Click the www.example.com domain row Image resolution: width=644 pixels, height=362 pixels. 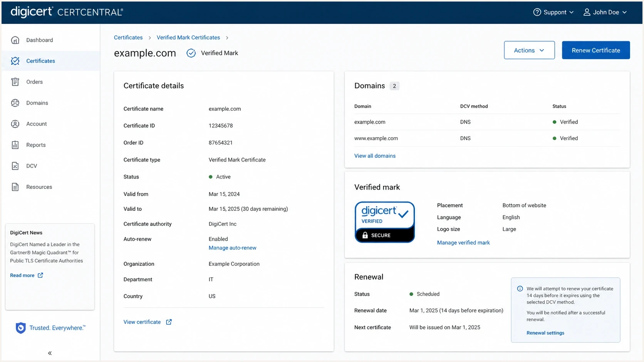click(x=487, y=138)
